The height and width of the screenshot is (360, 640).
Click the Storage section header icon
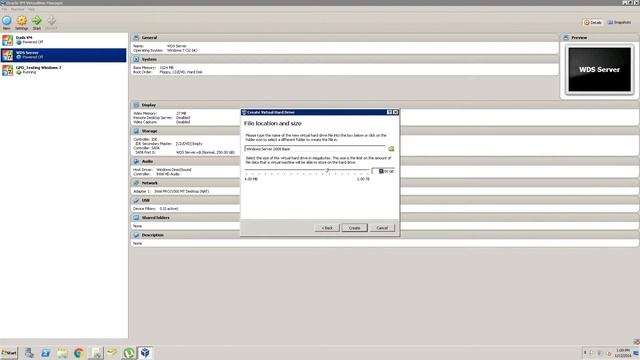pyautogui.click(x=136, y=131)
